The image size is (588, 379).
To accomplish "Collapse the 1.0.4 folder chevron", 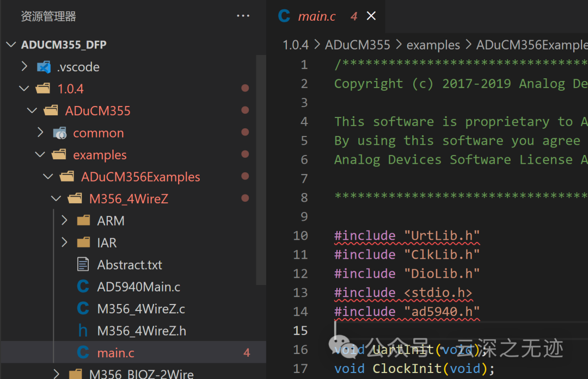I will tap(24, 89).
